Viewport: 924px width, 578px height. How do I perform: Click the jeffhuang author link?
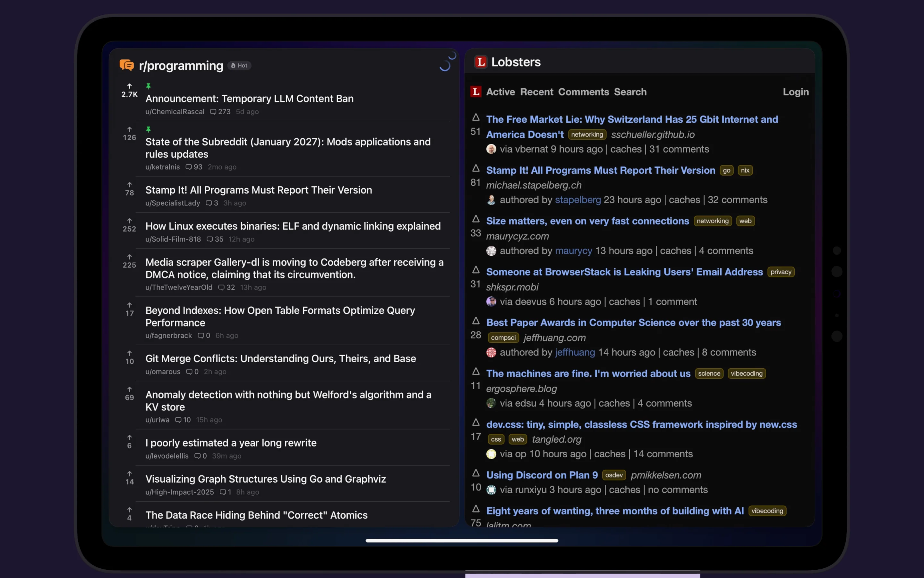click(x=575, y=353)
